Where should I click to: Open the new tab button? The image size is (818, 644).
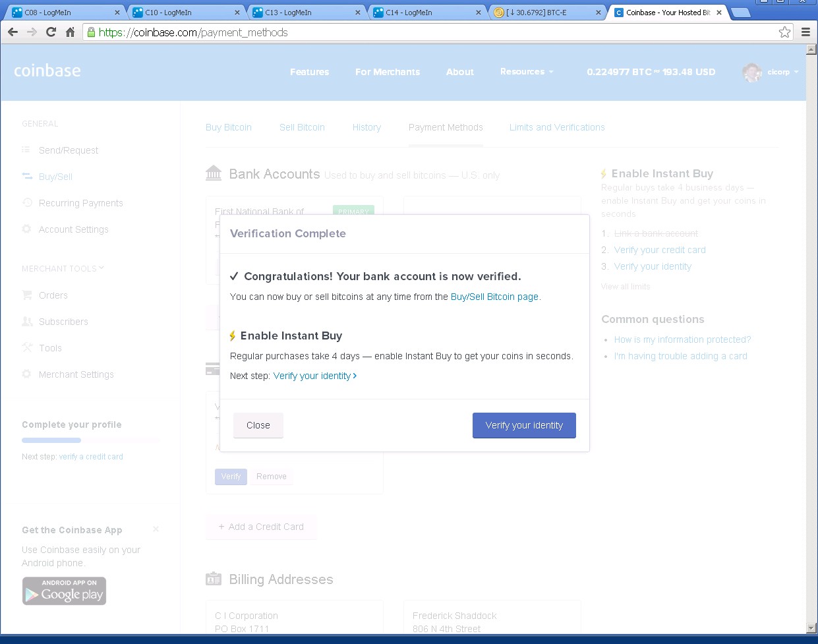[x=741, y=13]
